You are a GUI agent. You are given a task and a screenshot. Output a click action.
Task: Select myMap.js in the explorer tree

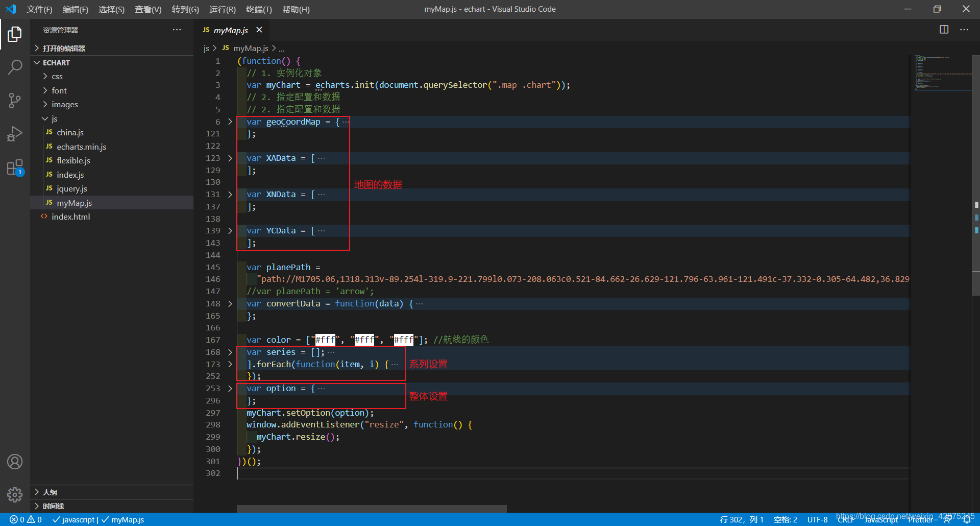tap(112, 203)
